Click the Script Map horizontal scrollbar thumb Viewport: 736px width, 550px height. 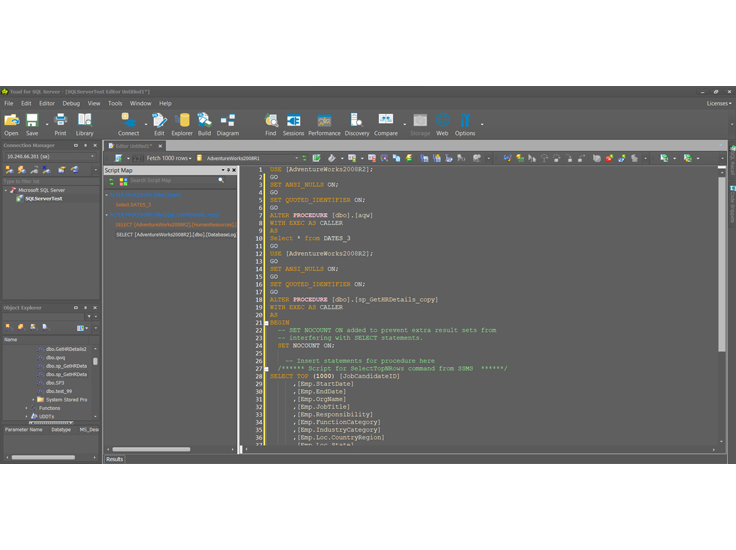151,450
